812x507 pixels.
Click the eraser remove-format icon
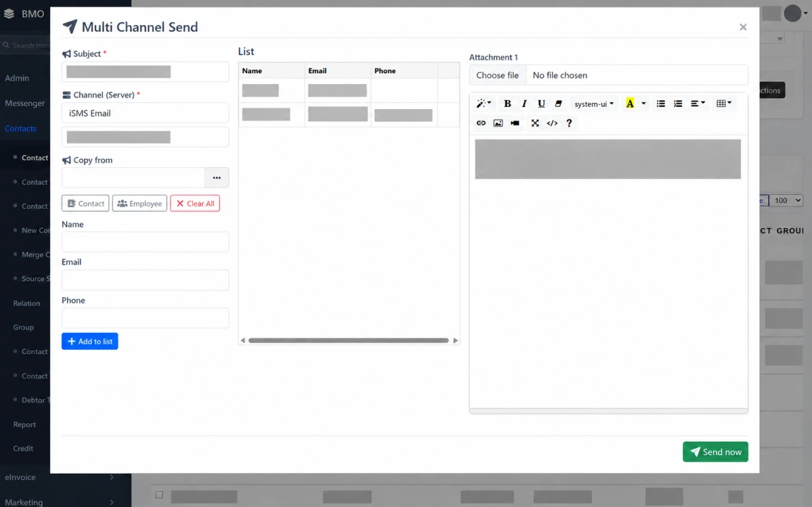(x=558, y=104)
